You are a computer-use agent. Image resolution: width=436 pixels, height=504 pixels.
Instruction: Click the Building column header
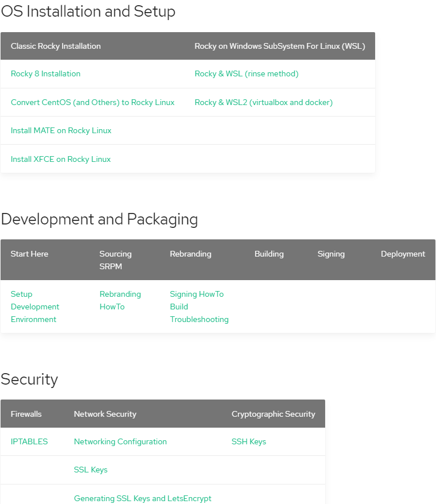click(269, 254)
